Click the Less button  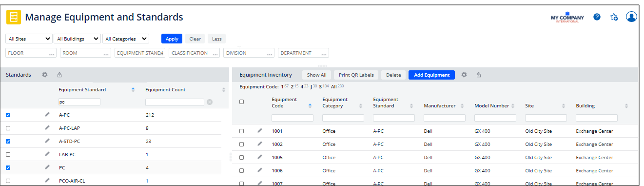(216, 39)
